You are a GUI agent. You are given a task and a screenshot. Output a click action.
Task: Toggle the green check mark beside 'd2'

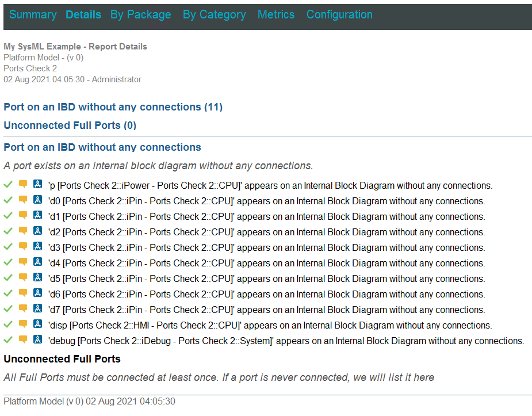pos(8,231)
